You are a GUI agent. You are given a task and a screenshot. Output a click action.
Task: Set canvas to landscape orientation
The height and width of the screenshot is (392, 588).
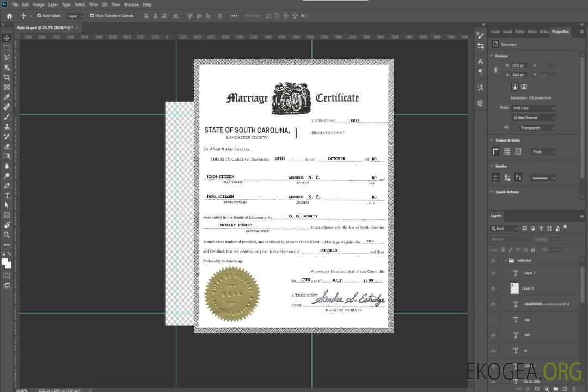click(524, 87)
